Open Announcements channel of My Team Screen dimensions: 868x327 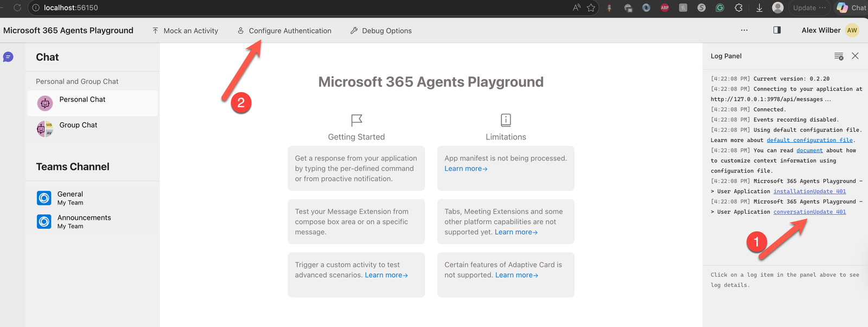point(93,221)
